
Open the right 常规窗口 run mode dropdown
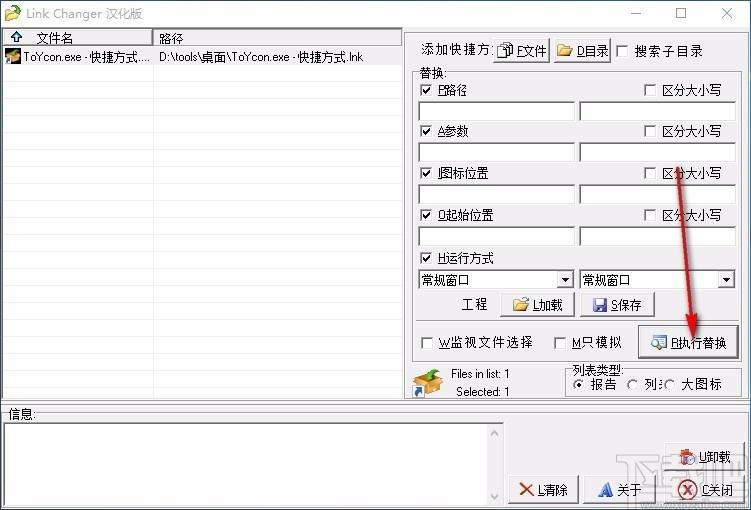click(x=726, y=279)
